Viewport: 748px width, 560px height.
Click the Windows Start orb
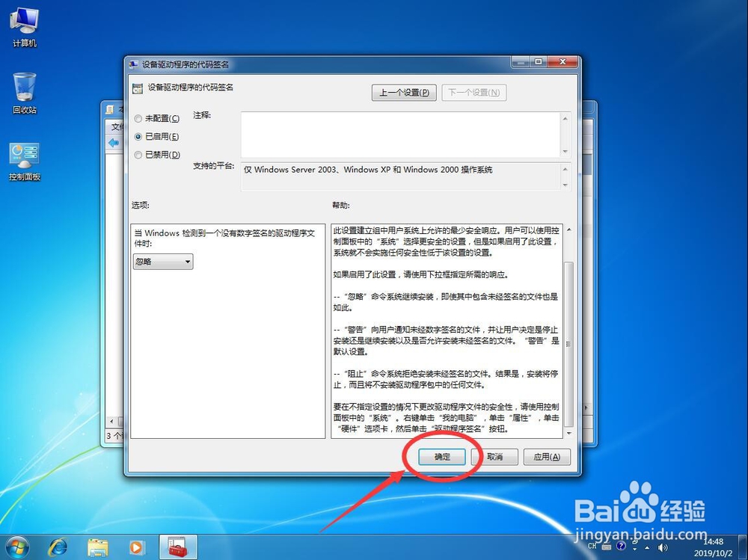pyautogui.click(x=16, y=547)
